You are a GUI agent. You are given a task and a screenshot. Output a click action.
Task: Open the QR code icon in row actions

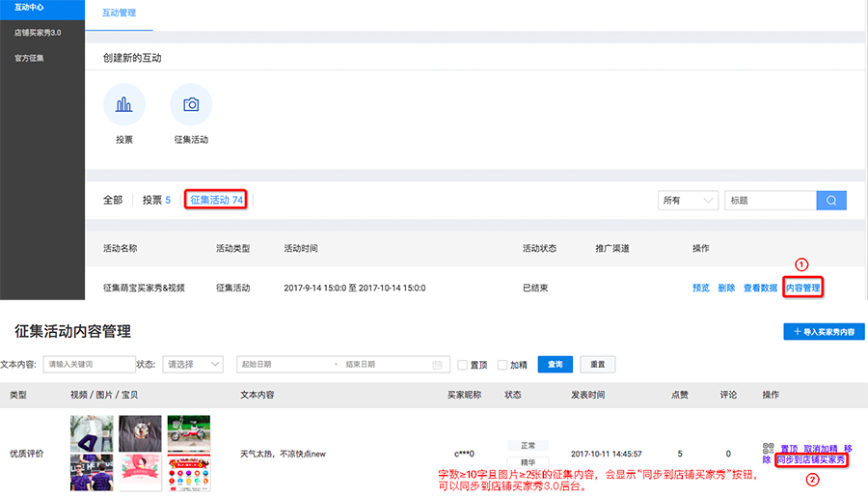(768, 448)
